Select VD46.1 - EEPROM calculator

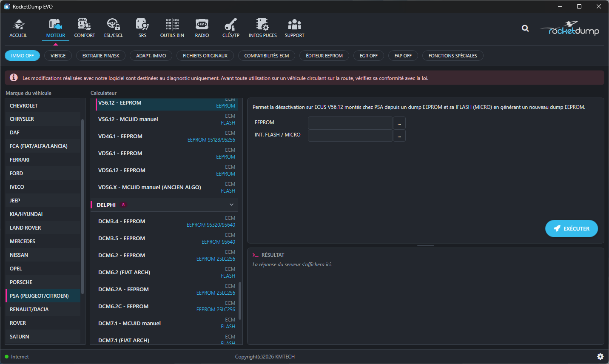(165, 136)
